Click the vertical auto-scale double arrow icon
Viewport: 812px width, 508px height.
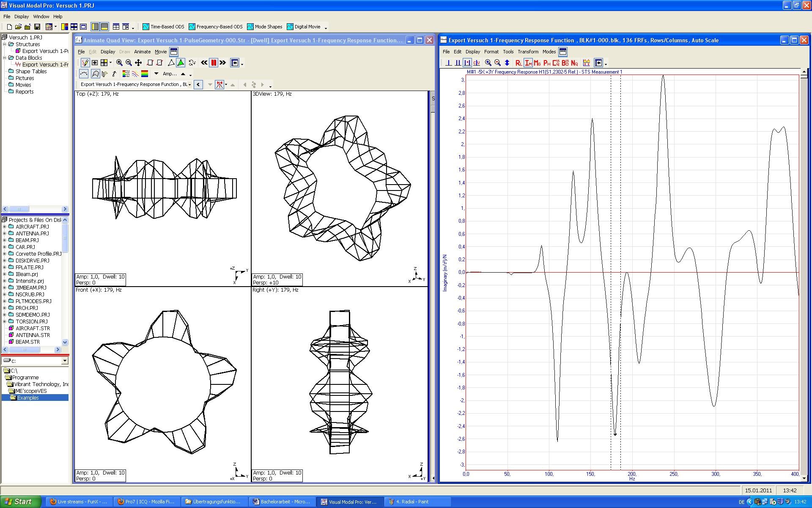tap(507, 63)
